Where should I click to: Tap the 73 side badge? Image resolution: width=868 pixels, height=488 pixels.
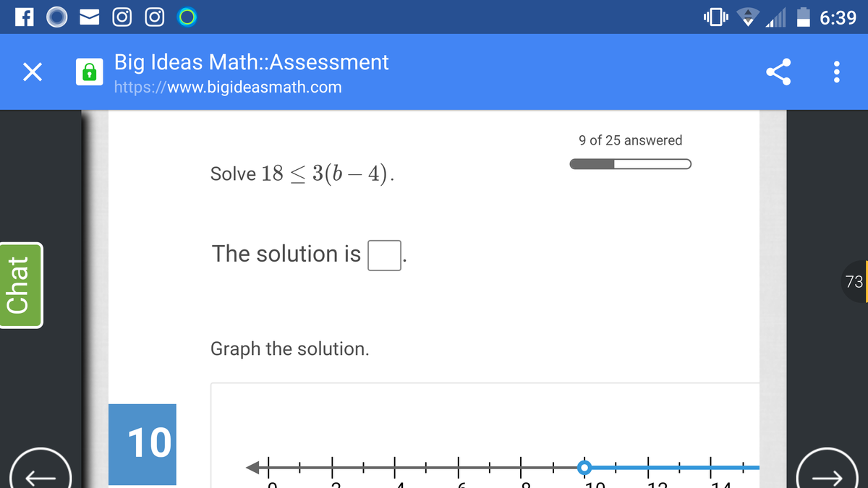(x=854, y=281)
